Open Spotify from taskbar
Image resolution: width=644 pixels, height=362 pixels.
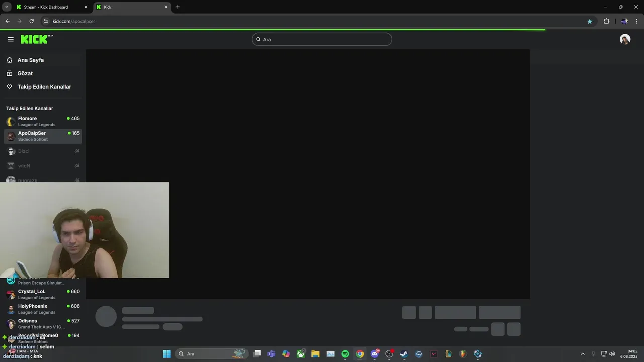click(x=345, y=354)
